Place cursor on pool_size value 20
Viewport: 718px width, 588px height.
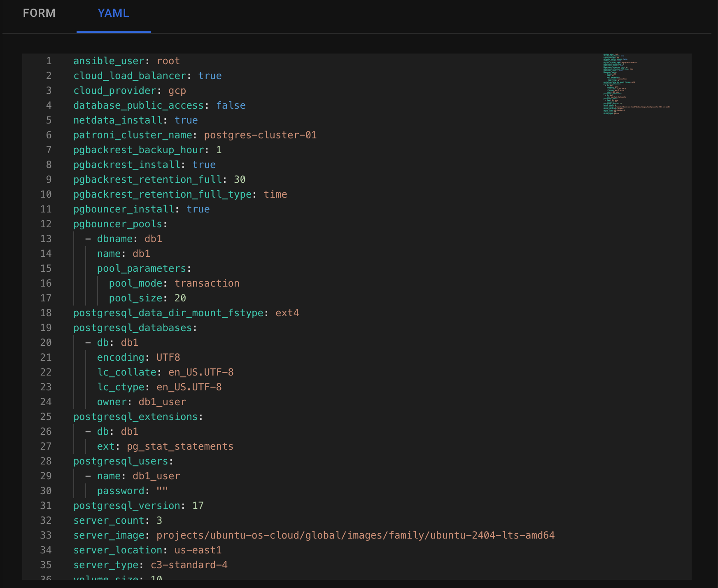point(180,298)
